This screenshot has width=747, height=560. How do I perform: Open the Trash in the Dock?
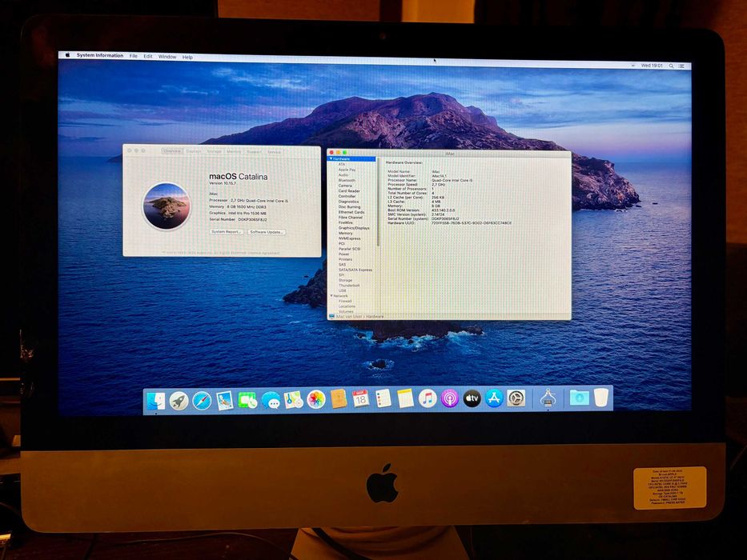pyautogui.click(x=601, y=398)
